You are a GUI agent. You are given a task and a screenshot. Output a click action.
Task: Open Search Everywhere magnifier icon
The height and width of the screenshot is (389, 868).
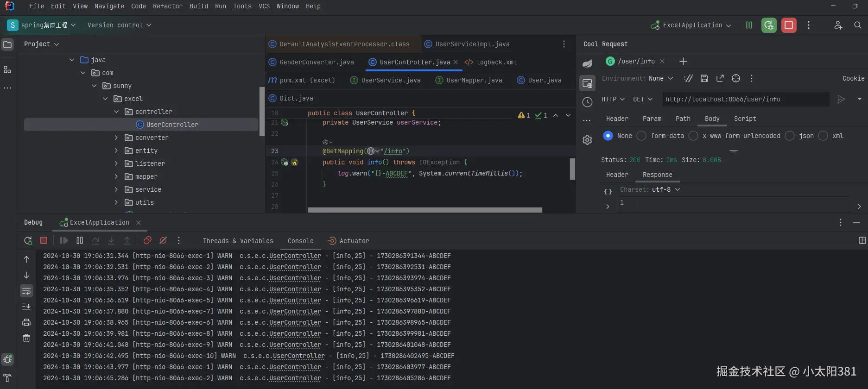(858, 25)
